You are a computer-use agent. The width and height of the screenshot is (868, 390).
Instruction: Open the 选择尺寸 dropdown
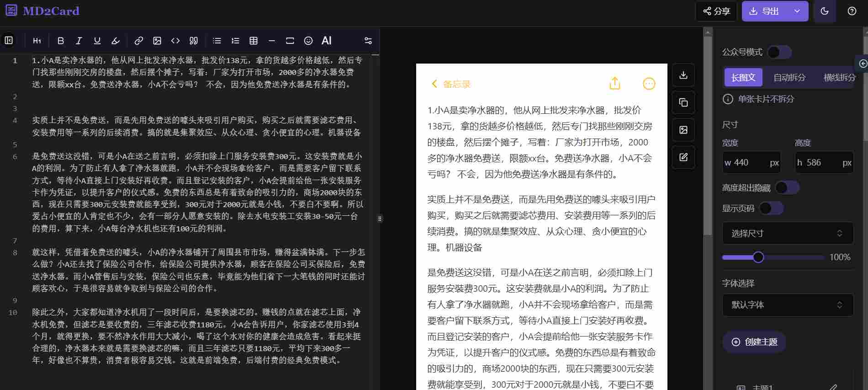788,233
